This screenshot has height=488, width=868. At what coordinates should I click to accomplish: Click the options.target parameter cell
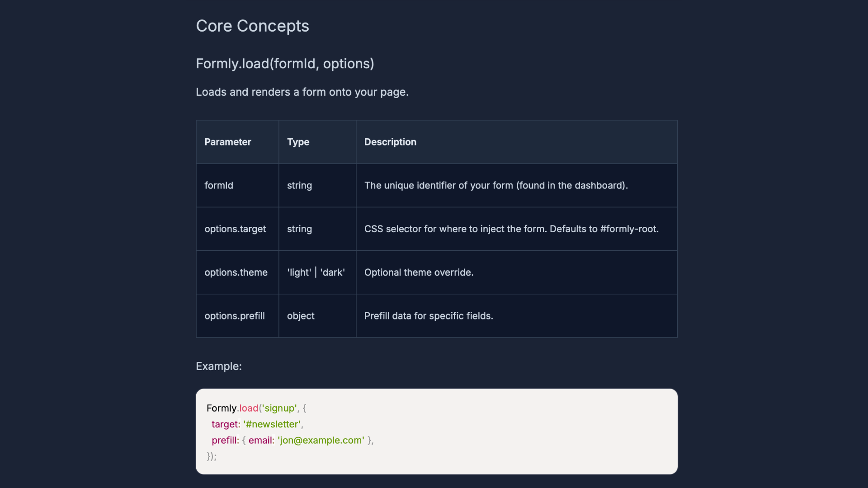[x=235, y=229]
